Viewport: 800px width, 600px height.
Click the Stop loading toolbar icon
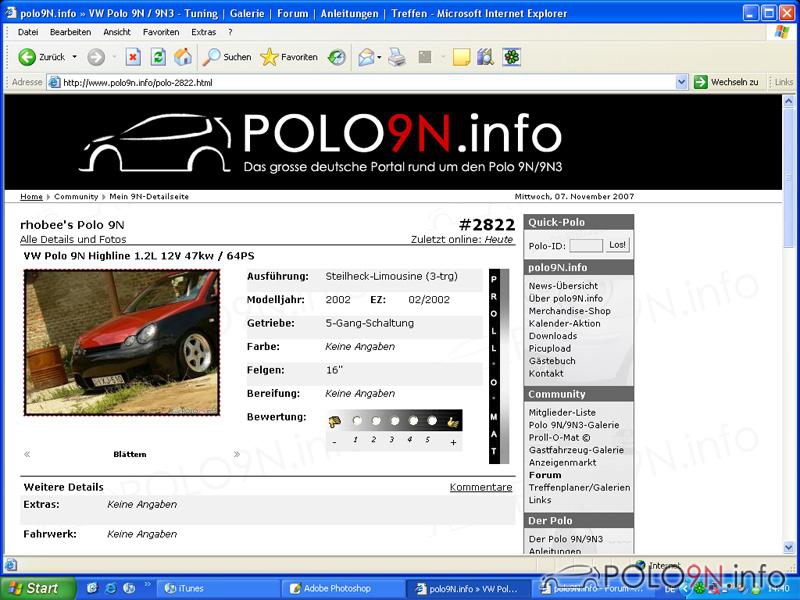[x=133, y=57]
